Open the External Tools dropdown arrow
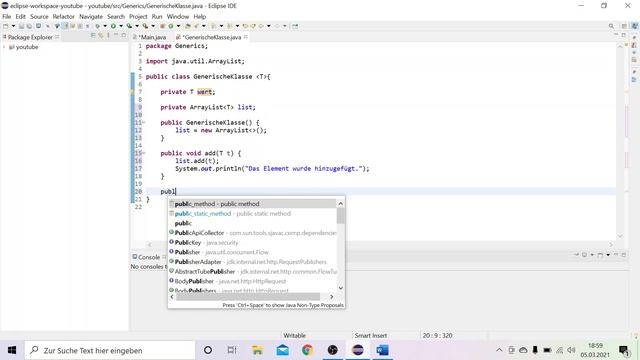The image size is (640, 360). (x=153, y=26)
